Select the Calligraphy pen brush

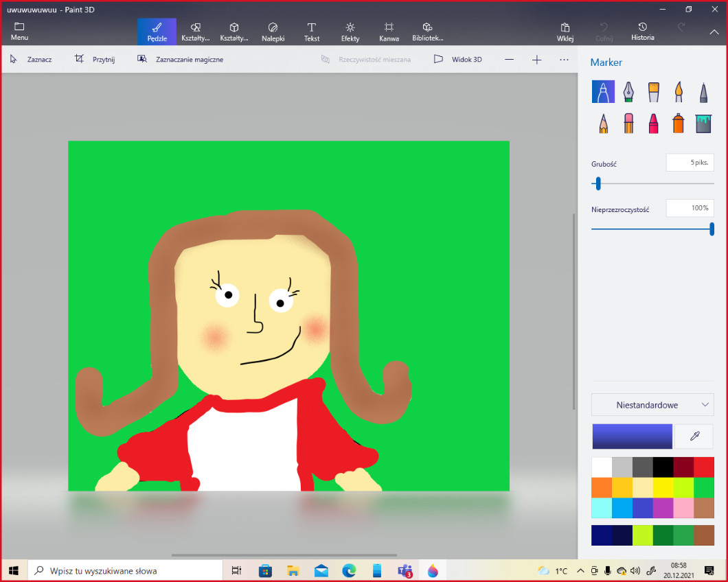(x=628, y=91)
